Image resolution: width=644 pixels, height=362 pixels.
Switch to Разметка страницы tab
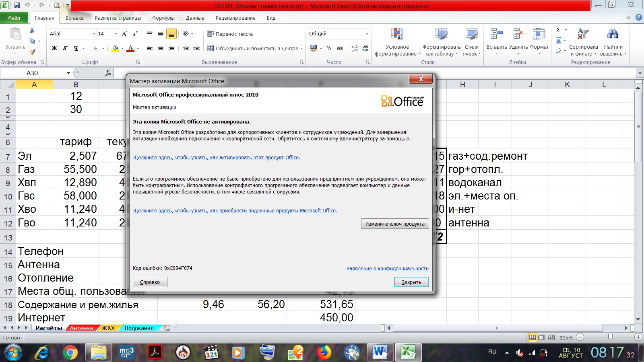point(118,18)
